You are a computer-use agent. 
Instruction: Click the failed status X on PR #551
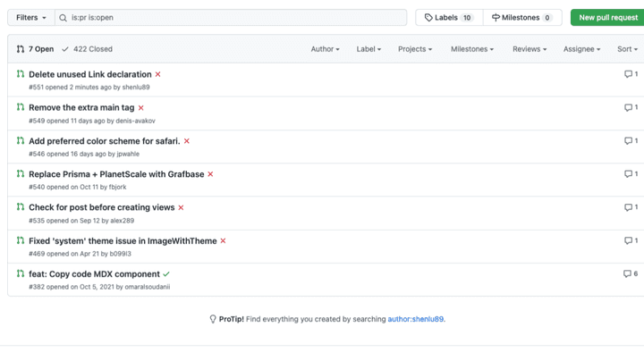pos(158,75)
